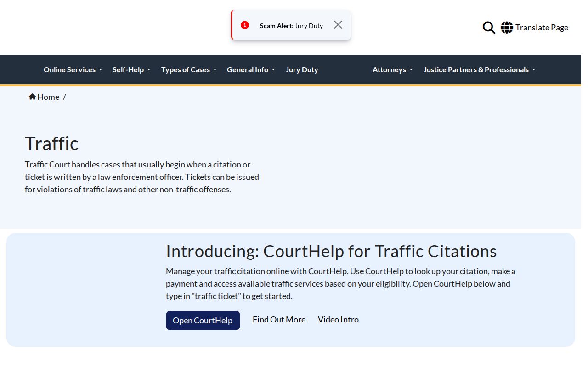Follow the Find Out More link
Screen dimensions: 588x368
279,320
